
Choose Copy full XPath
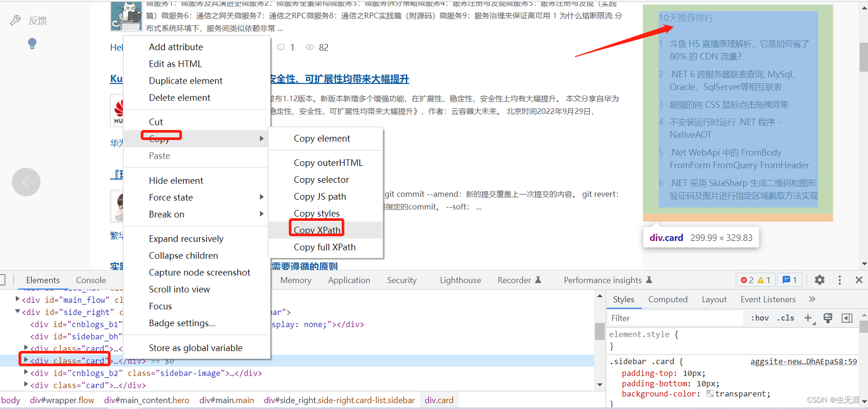pos(325,247)
